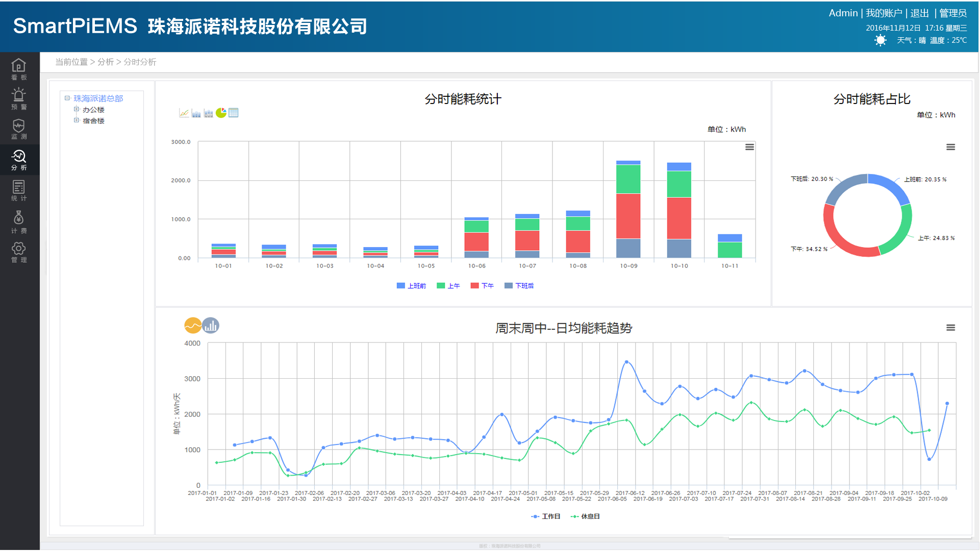This screenshot has height=551, width=980.
Task: Select the pie chart view icon
Action: pyautogui.click(x=221, y=113)
